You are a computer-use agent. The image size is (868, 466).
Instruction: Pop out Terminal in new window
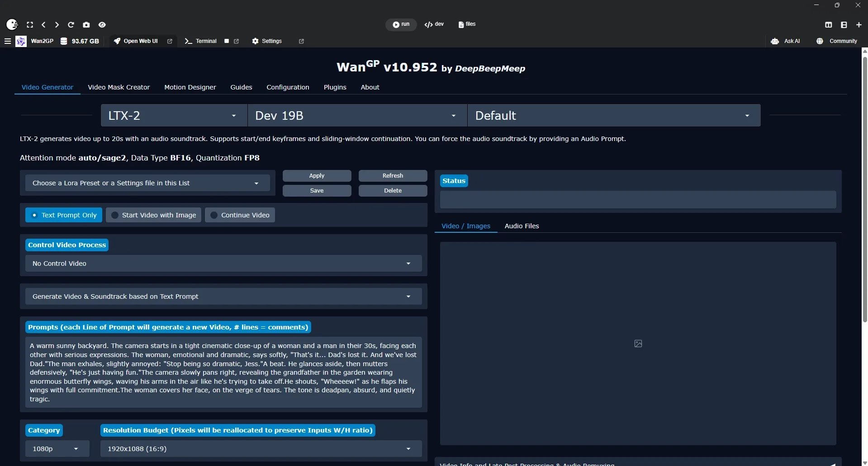coord(236,41)
